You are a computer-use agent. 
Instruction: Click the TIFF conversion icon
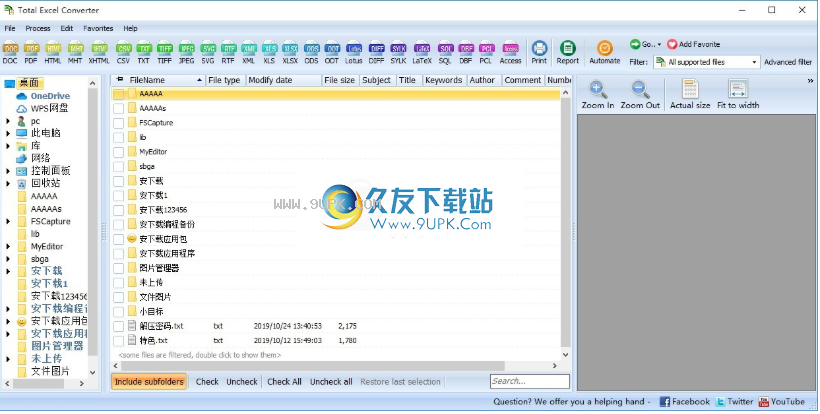[x=165, y=52]
